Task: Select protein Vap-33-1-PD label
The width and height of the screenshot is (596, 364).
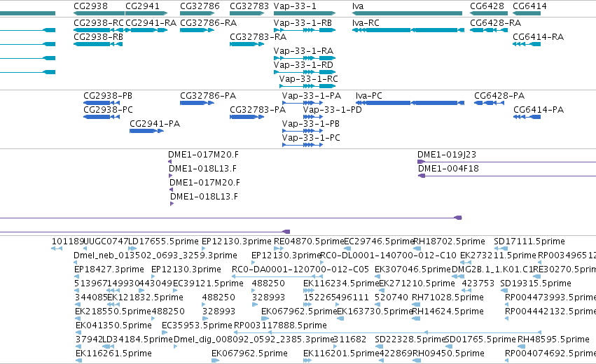Action: pos(332,110)
